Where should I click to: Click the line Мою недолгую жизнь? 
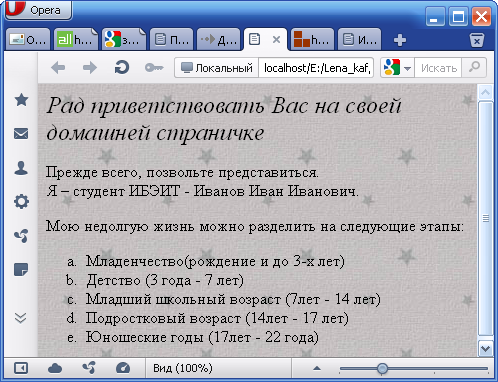click(x=255, y=227)
